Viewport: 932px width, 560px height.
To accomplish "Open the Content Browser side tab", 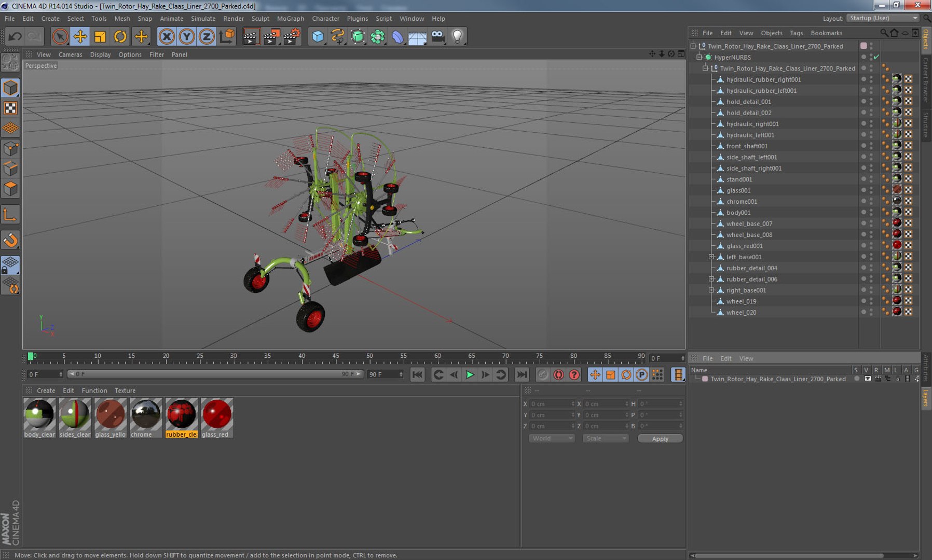I will pos(926,80).
